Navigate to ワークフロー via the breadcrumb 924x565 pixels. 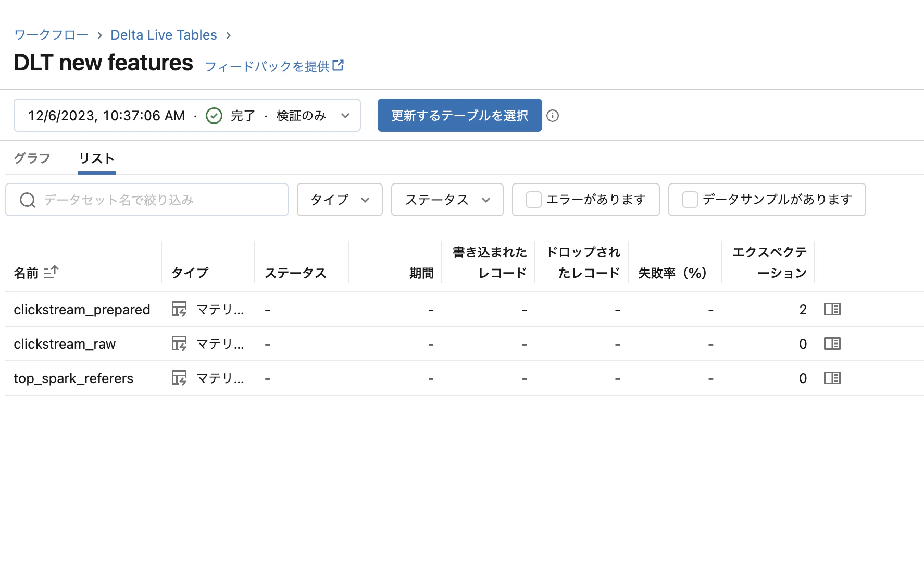click(51, 34)
